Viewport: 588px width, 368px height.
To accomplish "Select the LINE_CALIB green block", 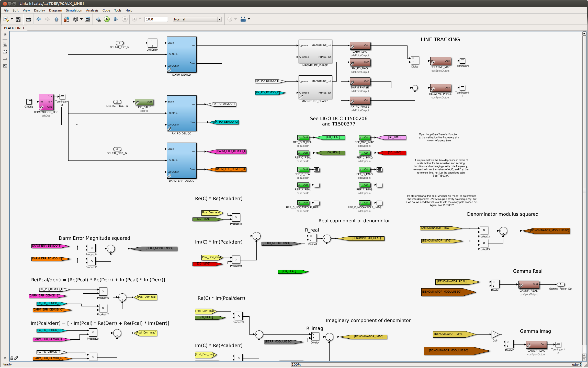I will (x=144, y=102).
